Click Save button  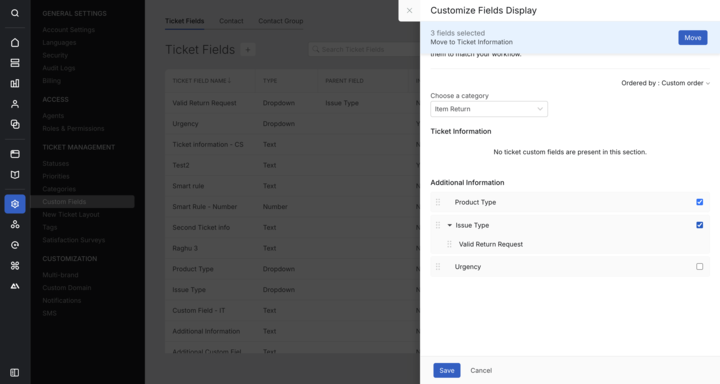pyautogui.click(x=447, y=370)
